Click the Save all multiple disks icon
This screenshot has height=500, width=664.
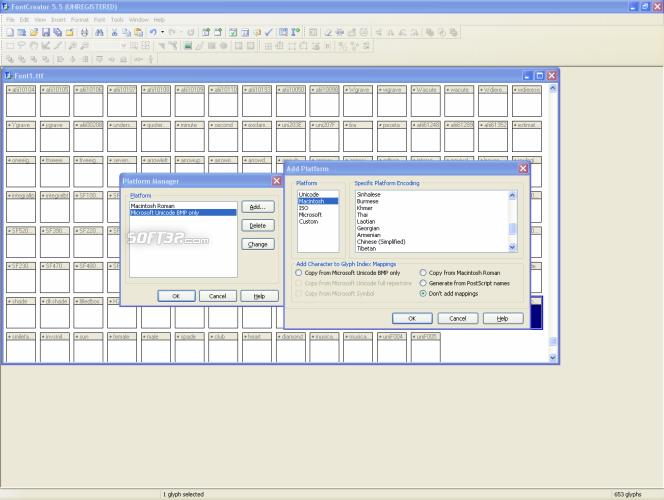pos(58,32)
